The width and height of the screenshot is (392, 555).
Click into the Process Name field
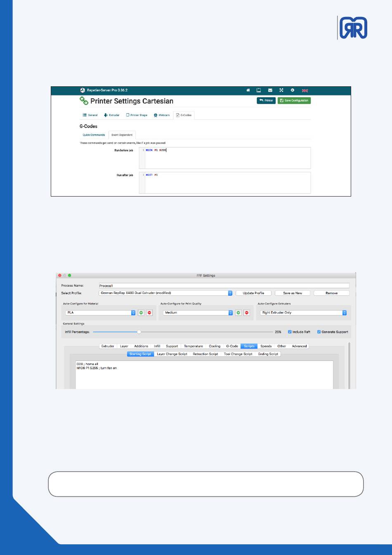click(x=224, y=285)
